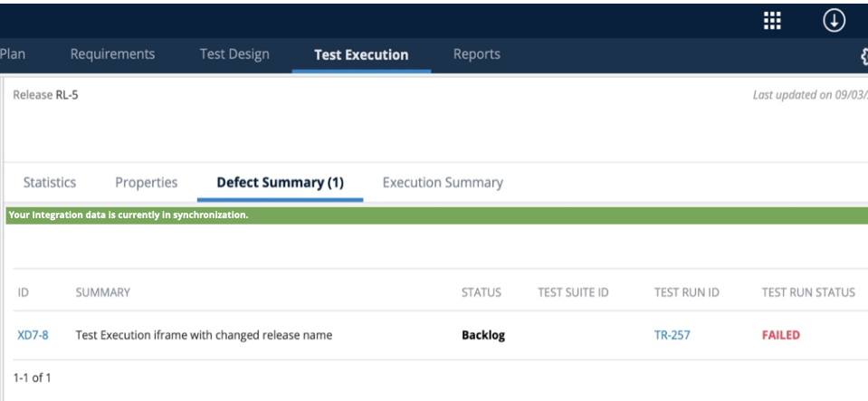This screenshot has width=868, height=401.
Task: Open the Test Design tab
Action: (234, 54)
